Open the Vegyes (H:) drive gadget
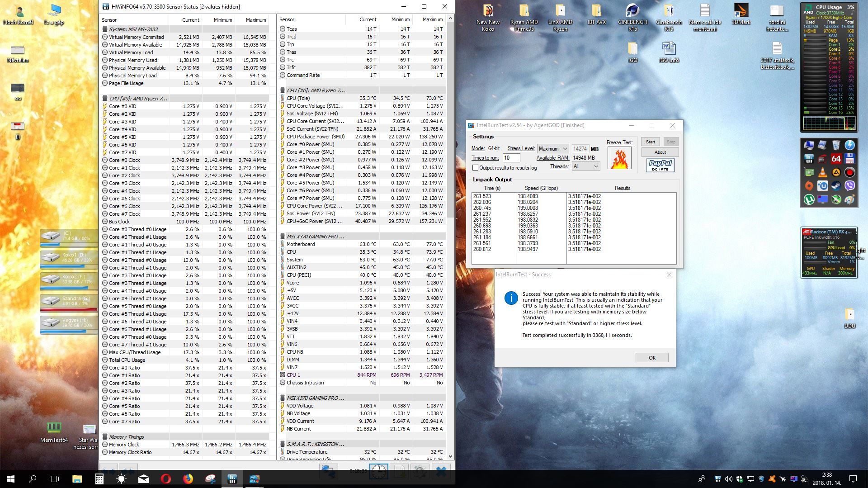The image size is (868, 488). point(69,324)
